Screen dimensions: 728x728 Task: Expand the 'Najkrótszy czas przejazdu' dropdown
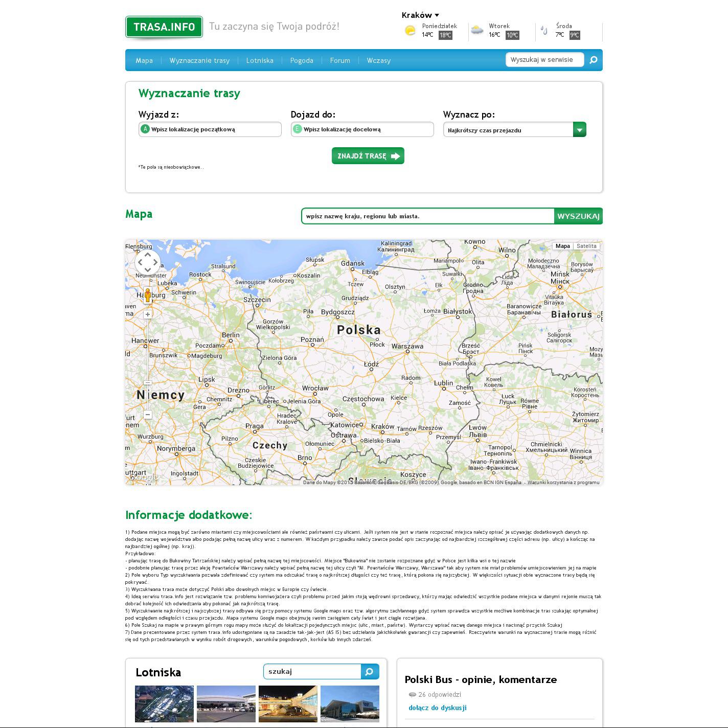point(579,130)
